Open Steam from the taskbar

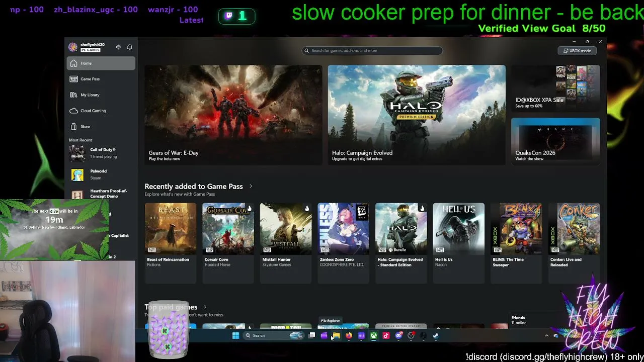tap(436, 336)
